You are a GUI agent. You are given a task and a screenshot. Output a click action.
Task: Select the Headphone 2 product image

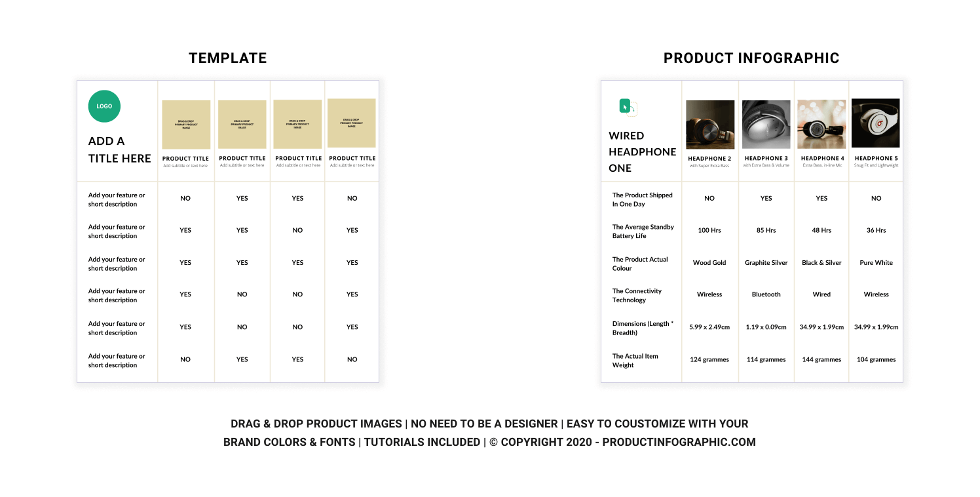[x=710, y=125]
